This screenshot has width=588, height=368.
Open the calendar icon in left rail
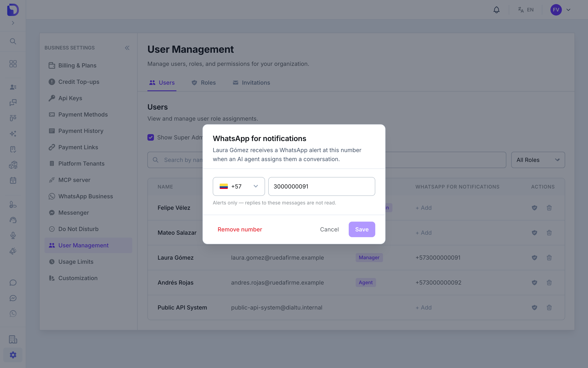[x=13, y=180]
